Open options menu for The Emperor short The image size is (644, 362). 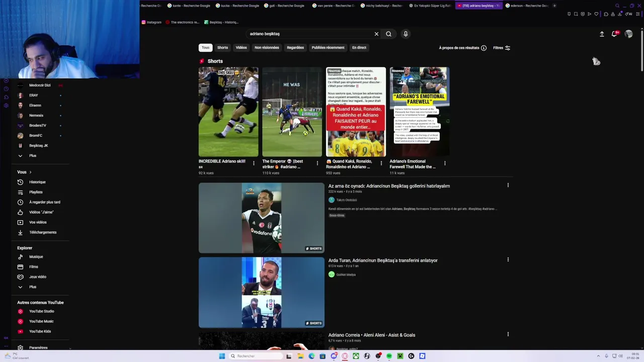click(x=317, y=163)
